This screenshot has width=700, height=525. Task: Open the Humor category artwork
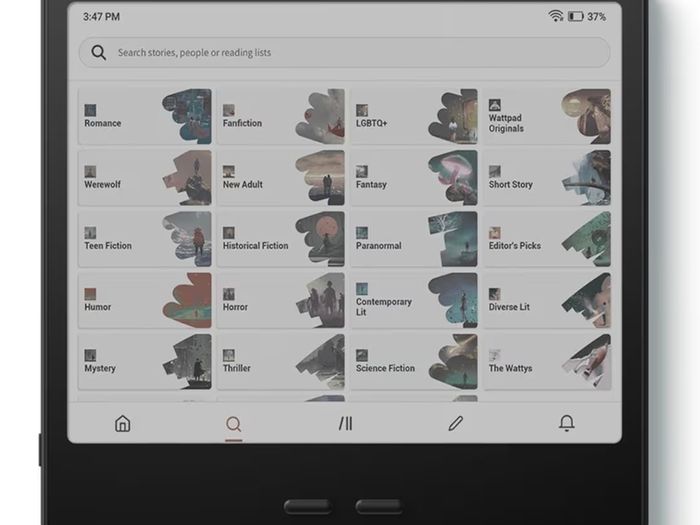187,300
